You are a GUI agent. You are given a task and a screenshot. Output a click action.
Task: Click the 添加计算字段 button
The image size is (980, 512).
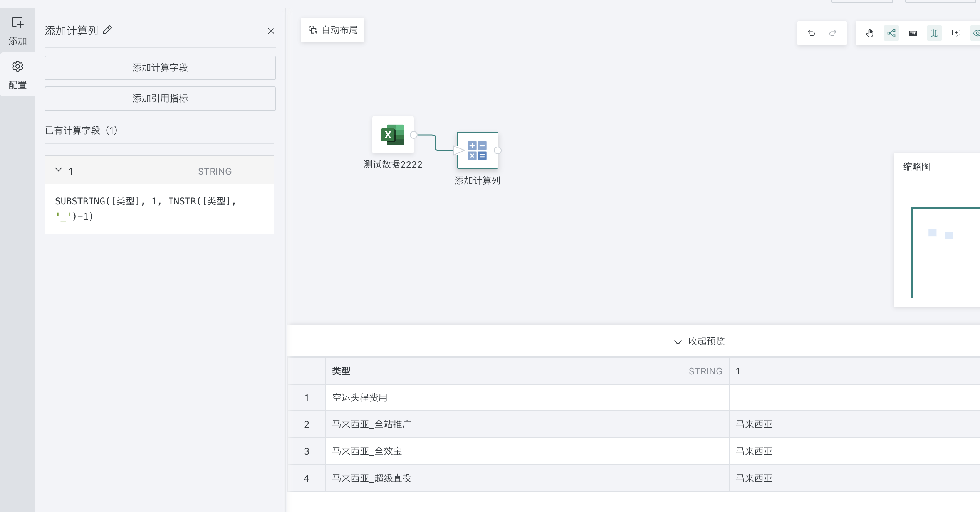[160, 68]
